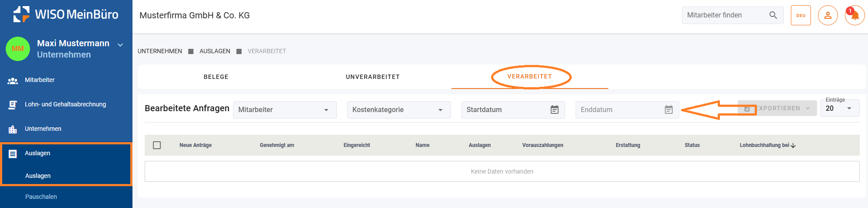Open the Kostenkategorie dropdown
868x208 pixels.
(440, 110)
